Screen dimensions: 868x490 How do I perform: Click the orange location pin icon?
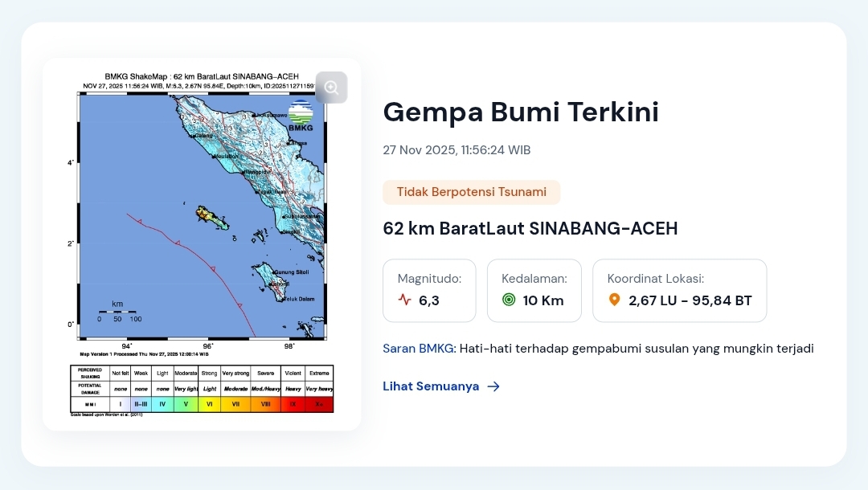(x=615, y=300)
